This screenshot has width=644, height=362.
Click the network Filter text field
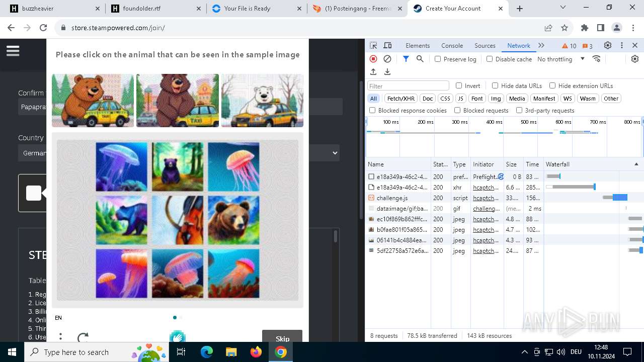(x=409, y=86)
